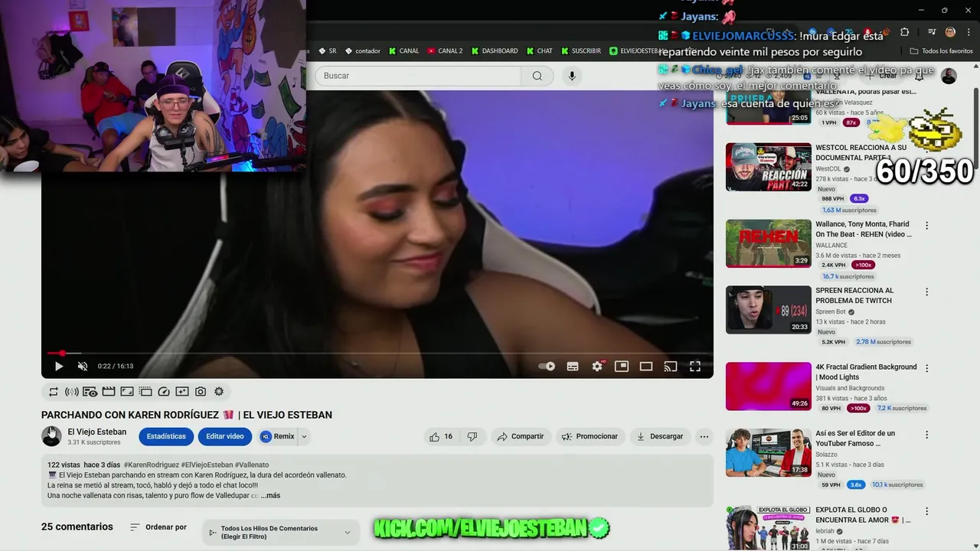980x551 pixels.
Task: Open the Chrome three-dot menu
Action: click(x=968, y=32)
